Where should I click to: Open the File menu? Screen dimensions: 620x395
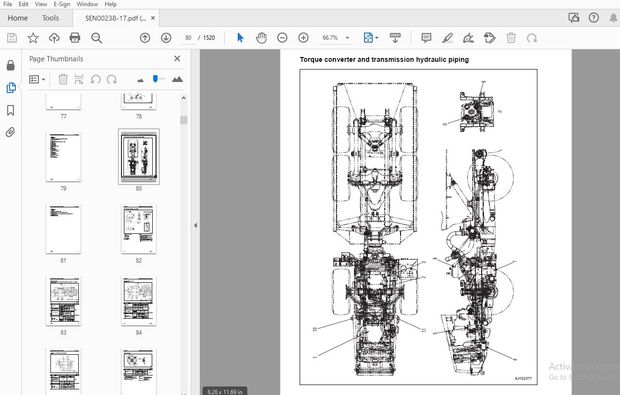(x=8, y=4)
